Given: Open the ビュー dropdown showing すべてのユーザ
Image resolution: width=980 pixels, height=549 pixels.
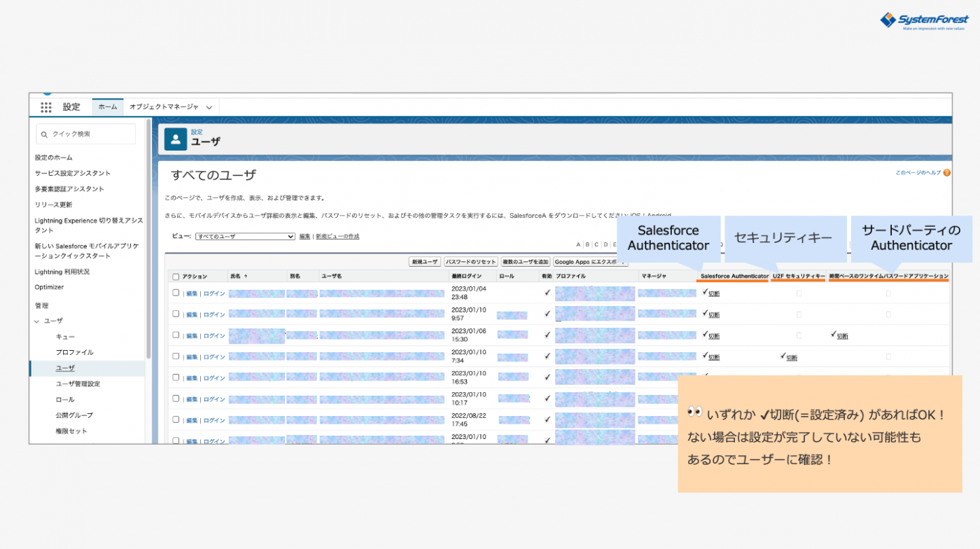Looking at the screenshot, I should click(x=245, y=237).
